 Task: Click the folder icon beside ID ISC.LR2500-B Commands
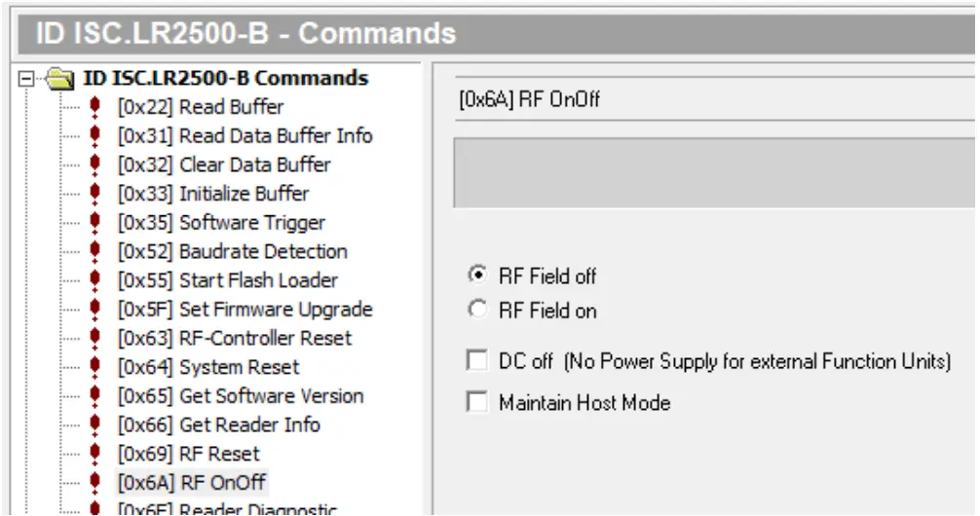[x=62, y=79]
